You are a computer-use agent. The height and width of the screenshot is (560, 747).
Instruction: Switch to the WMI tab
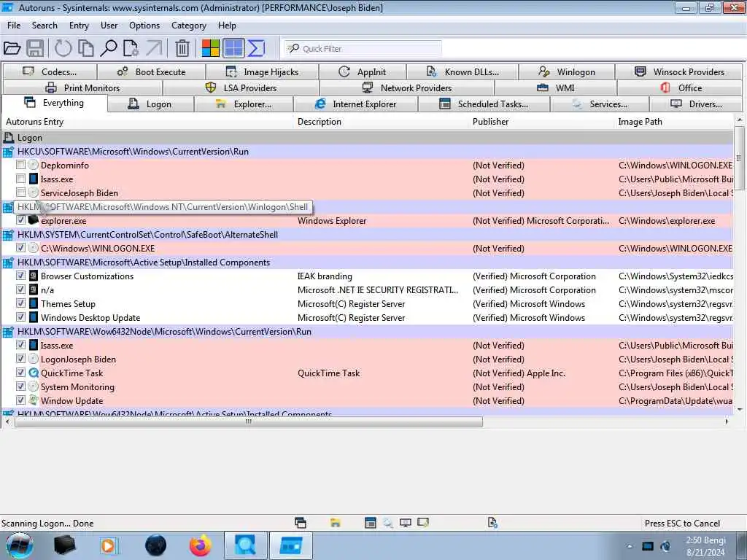click(556, 87)
